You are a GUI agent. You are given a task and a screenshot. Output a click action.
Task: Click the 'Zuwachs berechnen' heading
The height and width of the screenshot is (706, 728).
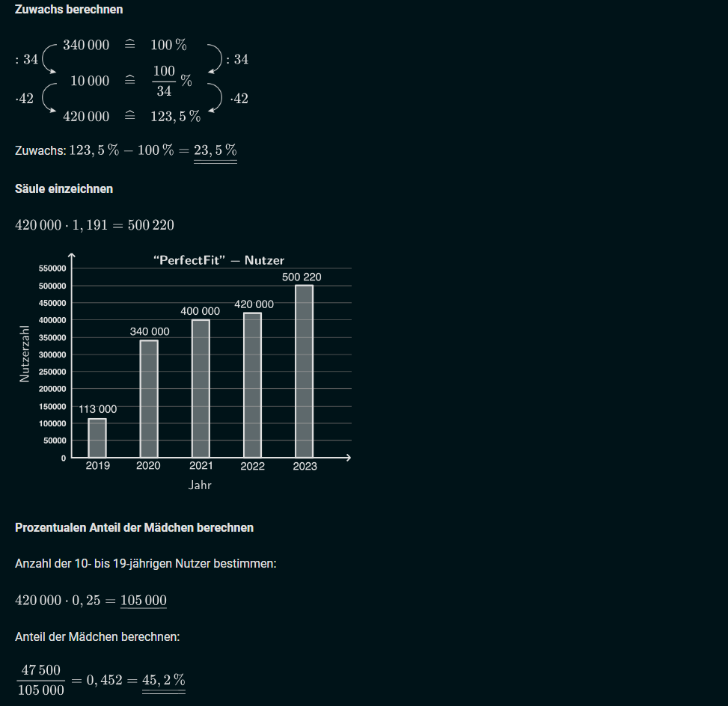(x=69, y=10)
